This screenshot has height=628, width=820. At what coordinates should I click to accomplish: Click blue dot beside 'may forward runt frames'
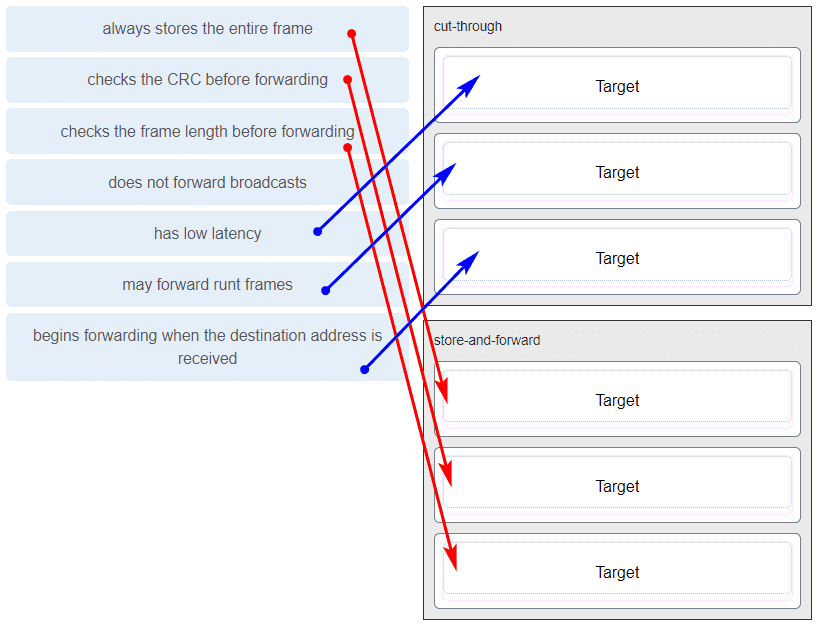[325, 291]
